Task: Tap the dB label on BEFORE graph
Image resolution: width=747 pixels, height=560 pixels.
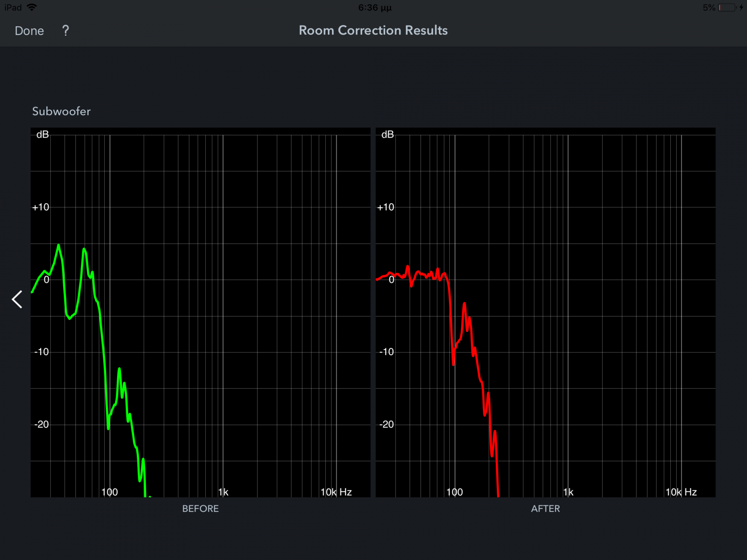Action: (42, 135)
